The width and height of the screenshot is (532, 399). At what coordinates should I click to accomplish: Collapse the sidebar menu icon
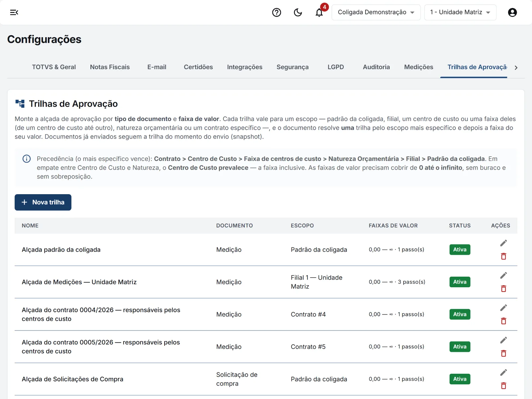tap(14, 12)
